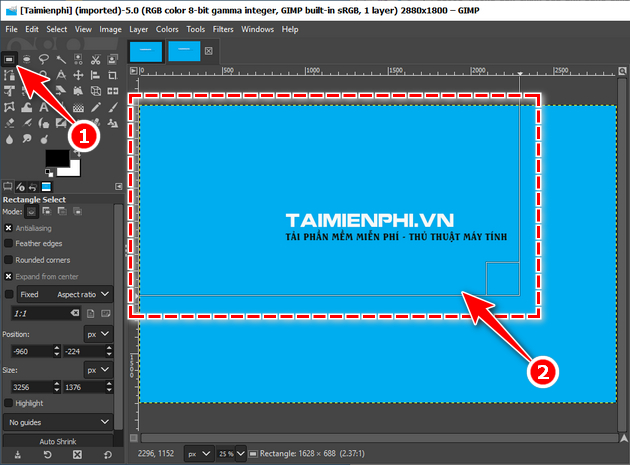630x465 pixels.
Task: Open the Colors menu
Action: 167,29
